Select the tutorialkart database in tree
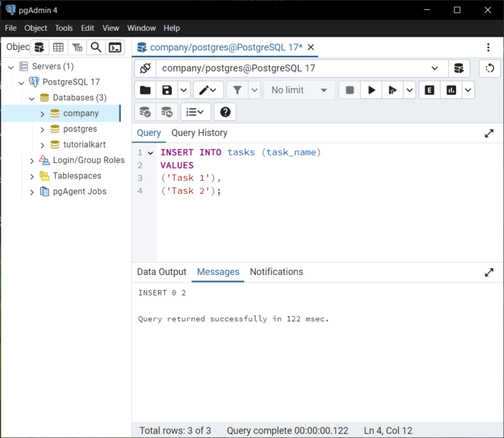Image resolution: width=504 pixels, height=438 pixels. (x=84, y=144)
